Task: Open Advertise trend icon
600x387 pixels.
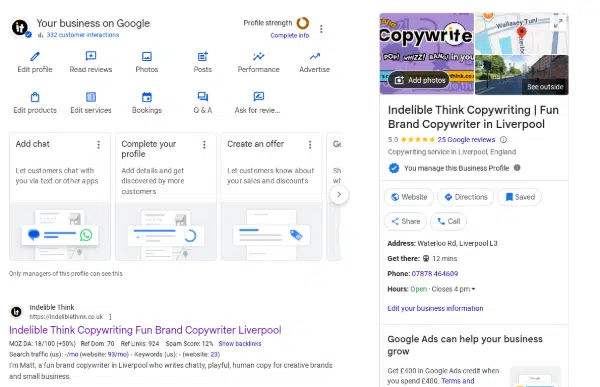Action: click(315, 56)
